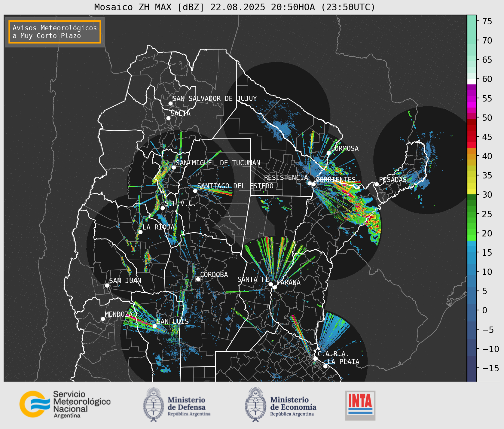Screen dimensions: 504x429
Task: Click the 75 dBZ value on colorbar
Action: click(487, 21)
